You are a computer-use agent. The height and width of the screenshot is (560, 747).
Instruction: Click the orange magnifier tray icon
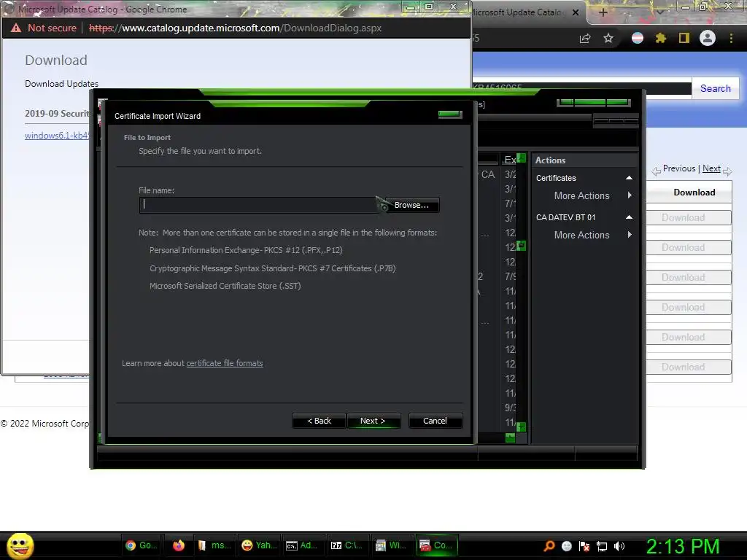click(x=549, y=546)
